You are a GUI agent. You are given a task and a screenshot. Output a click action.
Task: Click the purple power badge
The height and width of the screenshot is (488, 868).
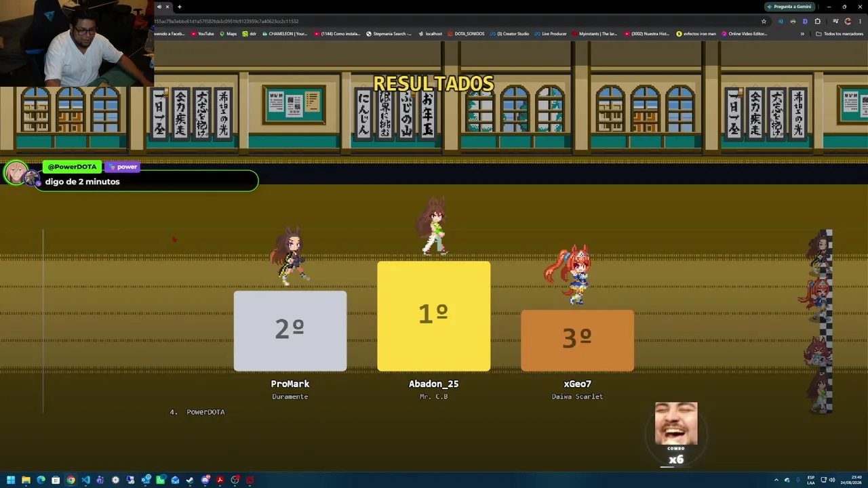[123, 167]
